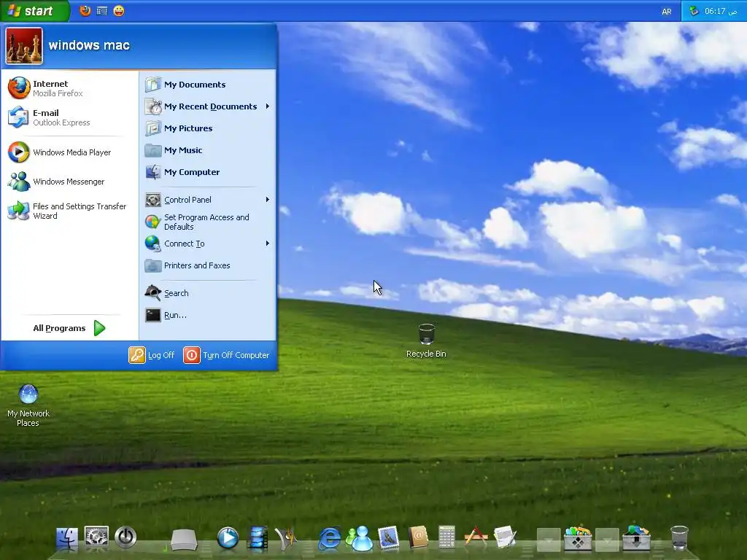Launch the blue play-button media dock icon
747x560 pixels.
[x=228, y=538]
